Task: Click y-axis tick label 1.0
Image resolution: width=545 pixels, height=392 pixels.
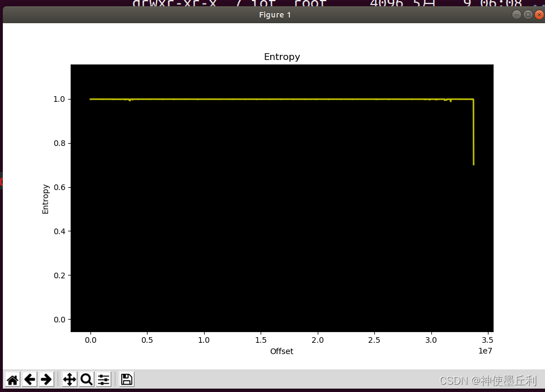Action: pyautogui.click(x=59, y=99)
